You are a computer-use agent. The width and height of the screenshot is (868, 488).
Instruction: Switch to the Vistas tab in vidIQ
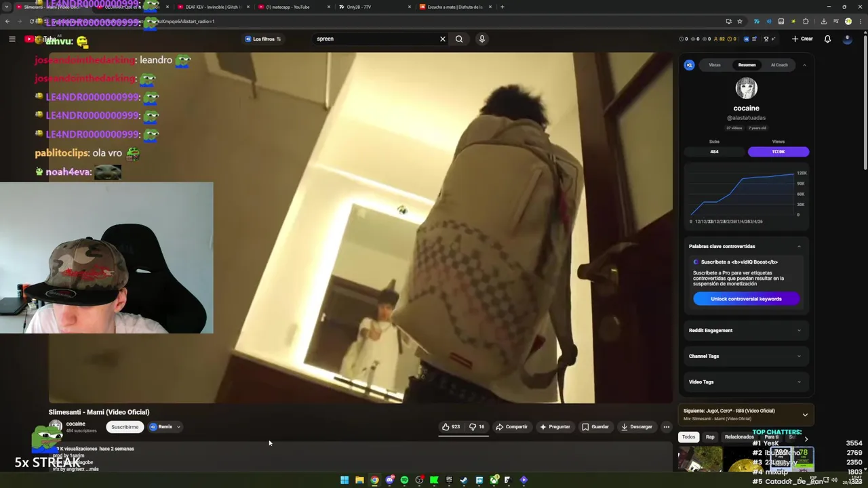coord(715,65)
